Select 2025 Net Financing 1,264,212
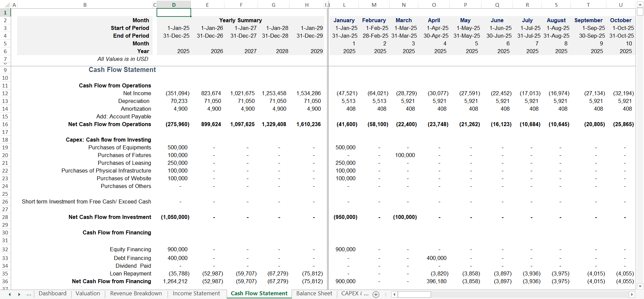644x299 pixels. click(x=175, y=281)
